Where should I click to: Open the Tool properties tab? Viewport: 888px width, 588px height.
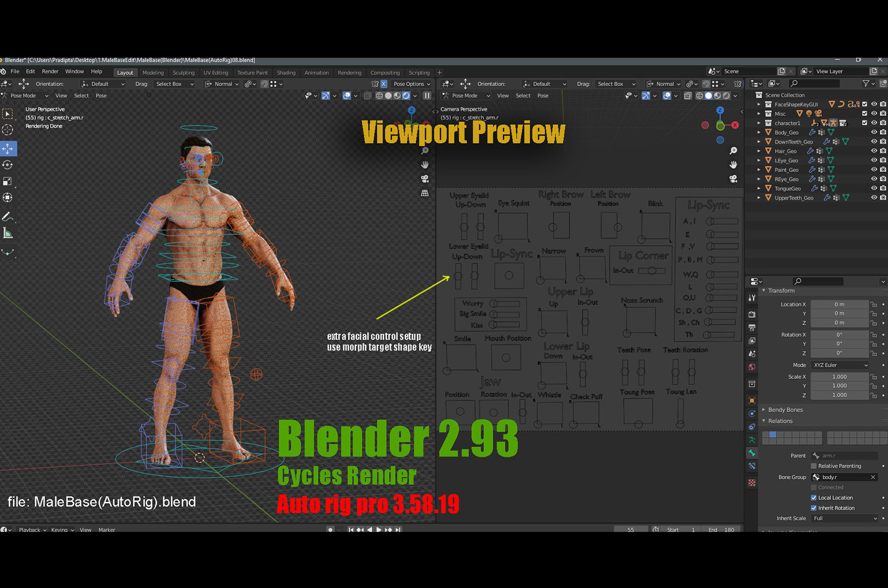pyautogui.click(x=752, y=298)
